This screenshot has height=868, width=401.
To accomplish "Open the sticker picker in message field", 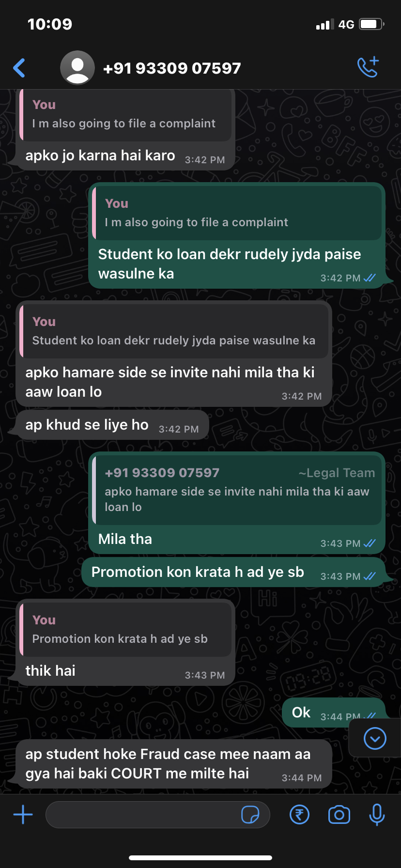I will pos(250,815).
